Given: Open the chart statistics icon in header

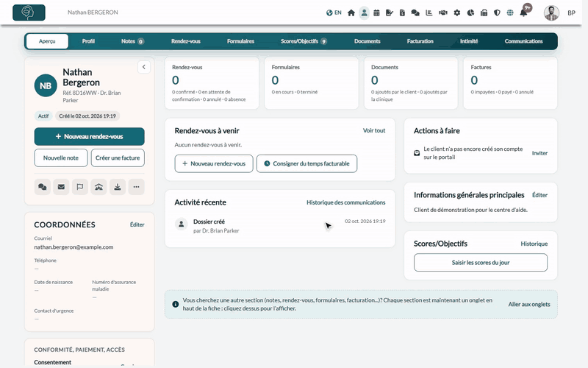Looking at the screenshot, I should point(429,13).
